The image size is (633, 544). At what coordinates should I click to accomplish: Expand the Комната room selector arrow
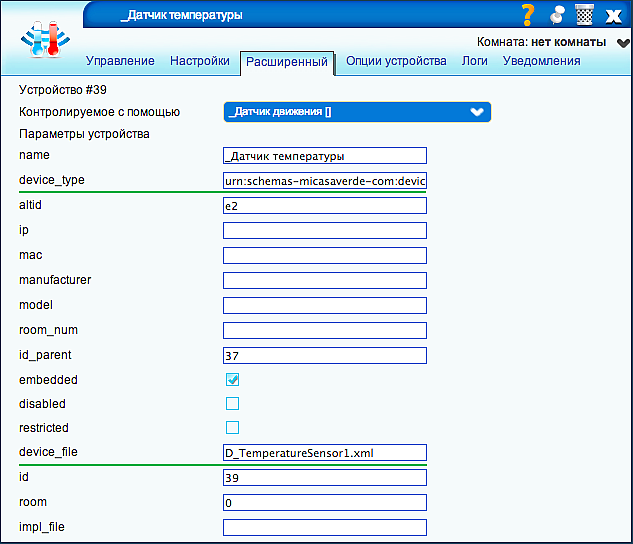622,43
